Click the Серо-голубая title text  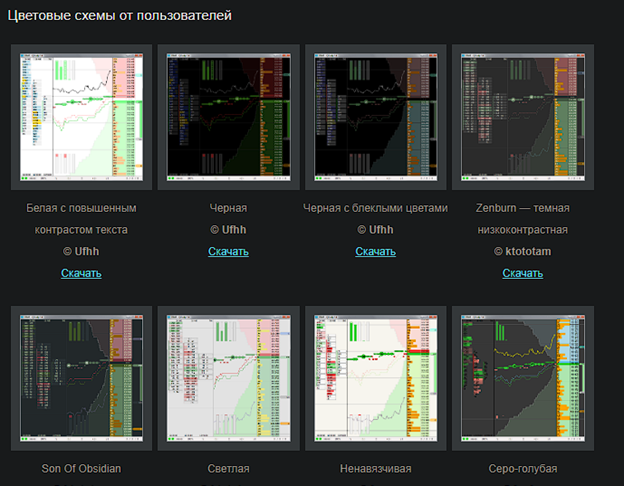523,469
